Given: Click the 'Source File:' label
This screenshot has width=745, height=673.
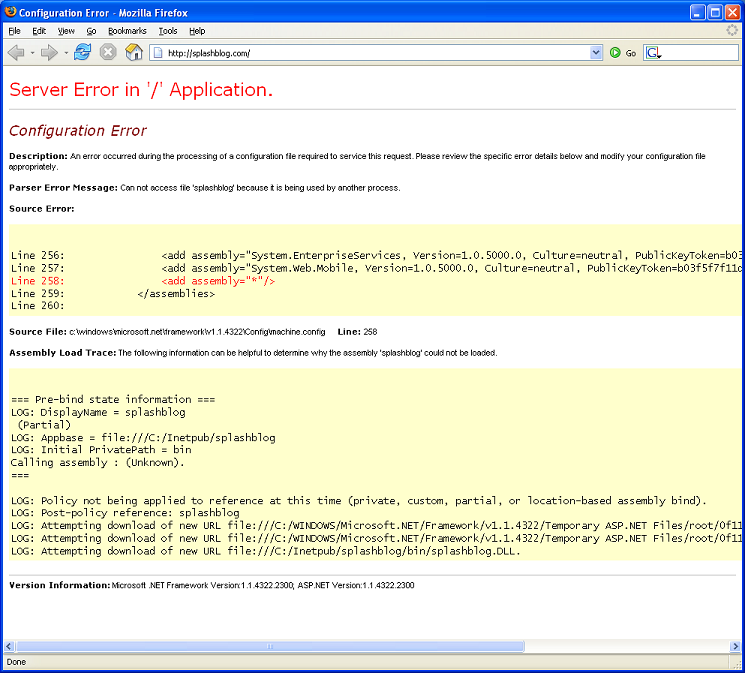Looking at the screenshot, I should point(38,332).
